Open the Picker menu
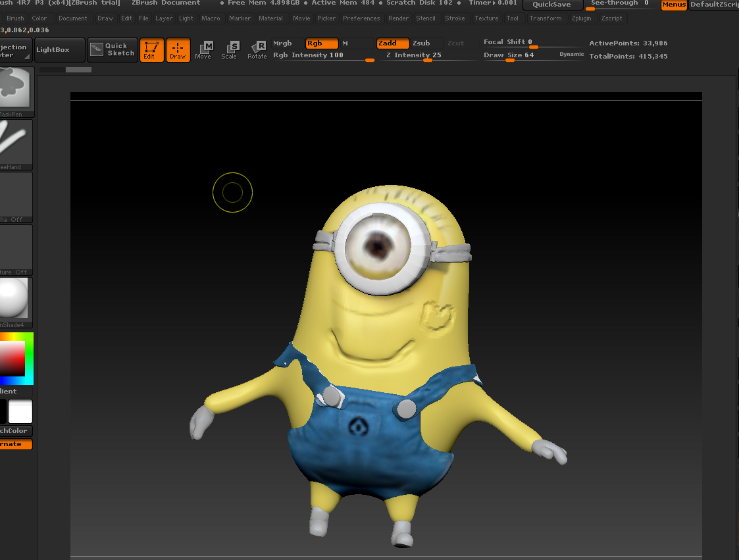 [x=326, y=18]
